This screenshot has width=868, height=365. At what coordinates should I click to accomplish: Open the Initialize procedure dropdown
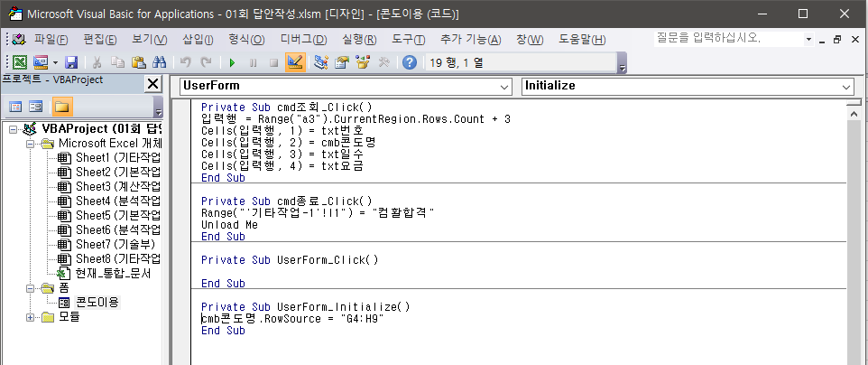(845, 86)
